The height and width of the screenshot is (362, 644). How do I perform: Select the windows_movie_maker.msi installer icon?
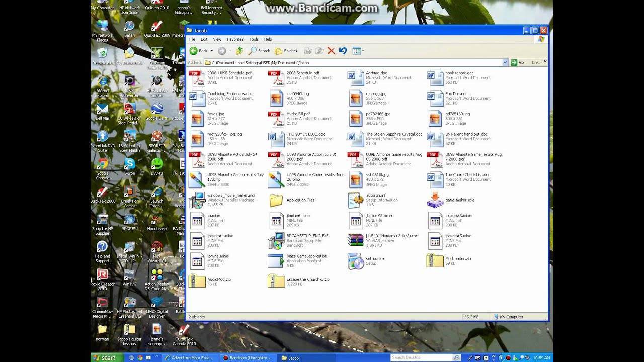pyautogui.click(x=197, y=200)
